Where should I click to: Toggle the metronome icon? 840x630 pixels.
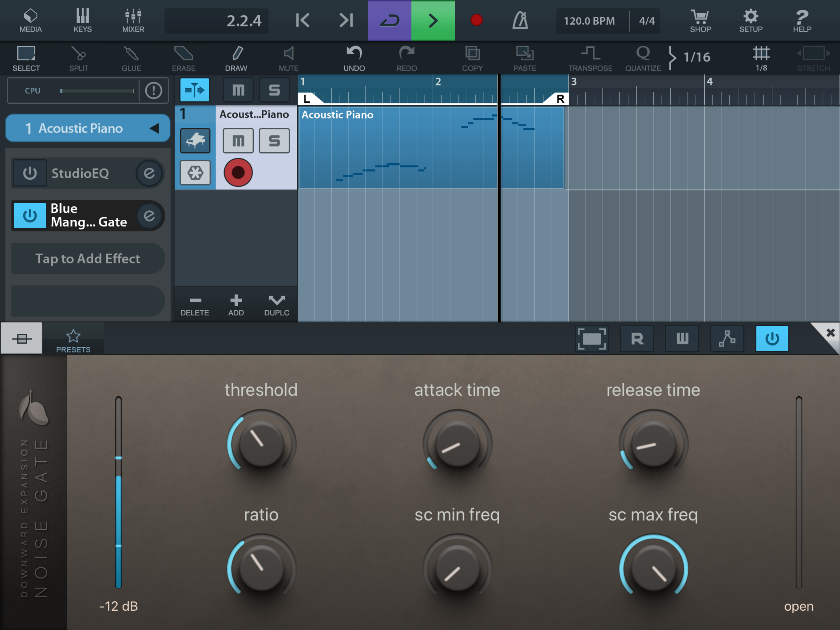pos(520,20)
